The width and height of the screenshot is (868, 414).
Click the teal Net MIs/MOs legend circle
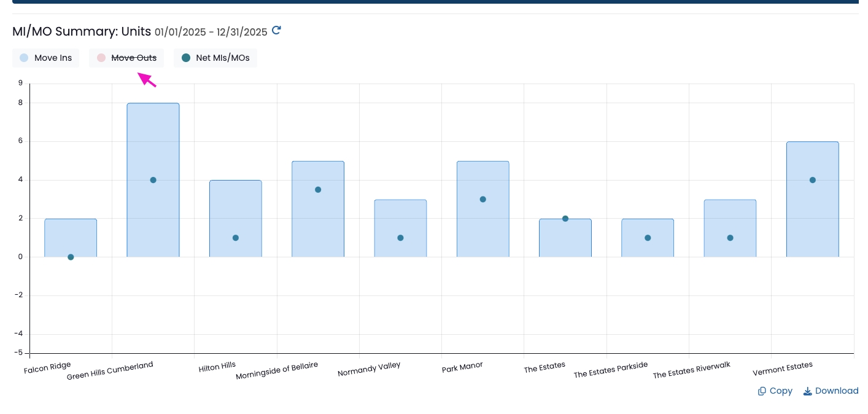point(186,58)
